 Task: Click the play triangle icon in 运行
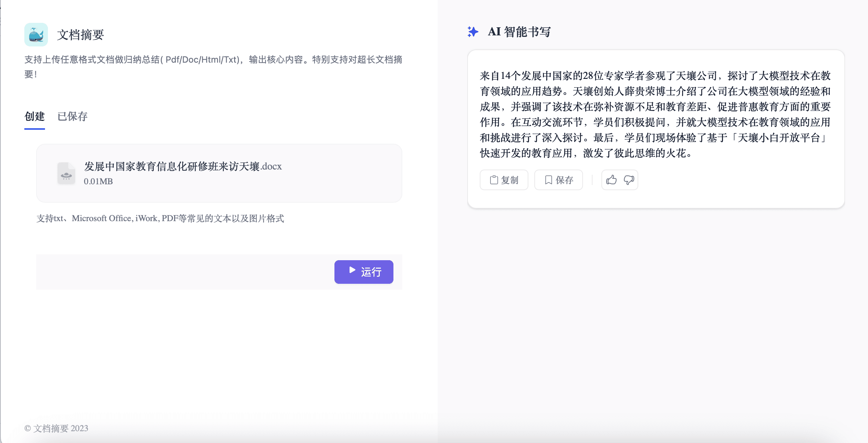pyautogui.click(x=352, y=270)
